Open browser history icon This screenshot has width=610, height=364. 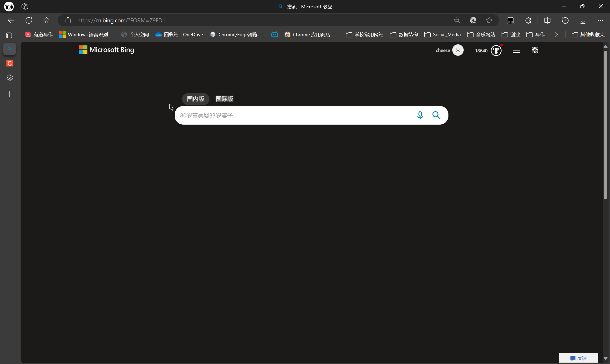[x=565, y=20]
